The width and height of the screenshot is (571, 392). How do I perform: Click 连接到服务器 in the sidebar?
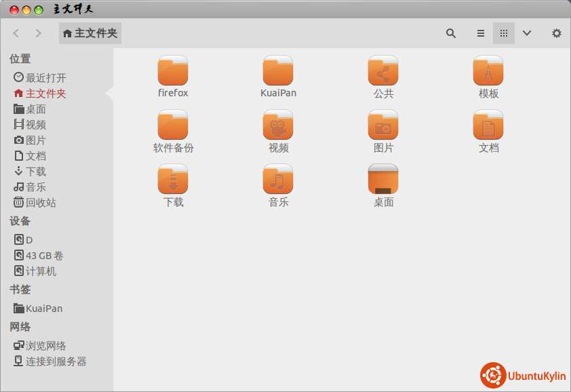coord(56,361)
